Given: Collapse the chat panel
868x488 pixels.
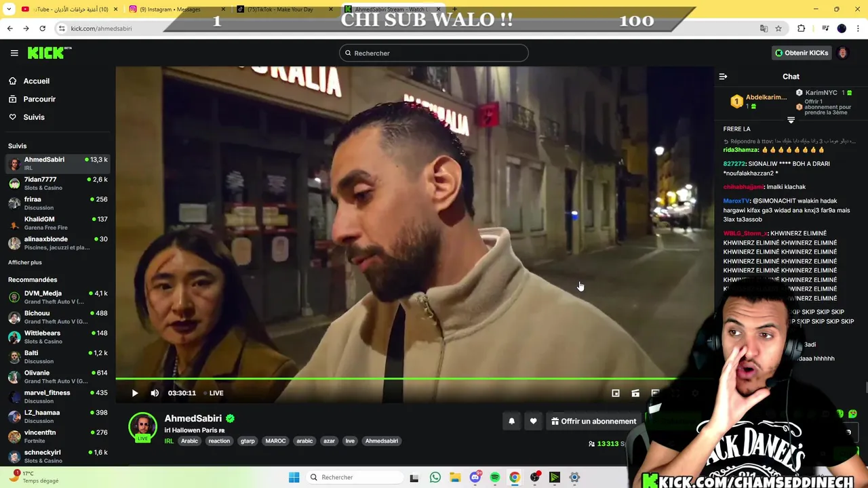Looking at the screenshot, I should pos(723,77).
